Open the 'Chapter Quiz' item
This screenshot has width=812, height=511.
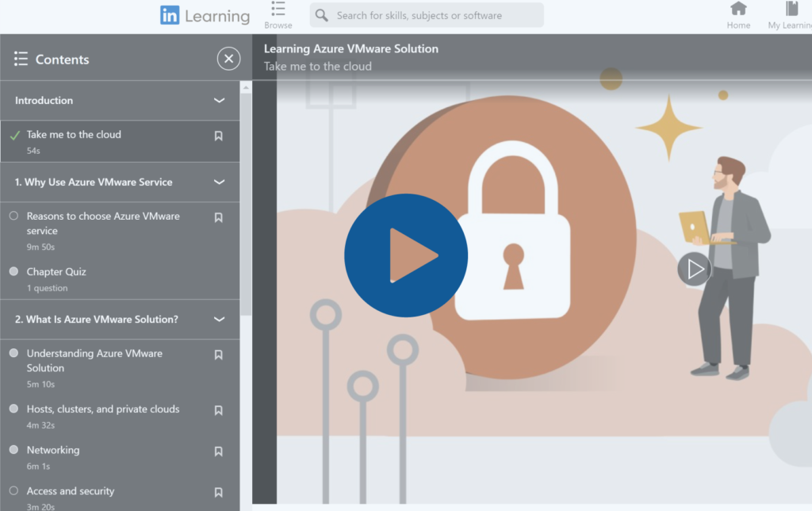point(56,271)
